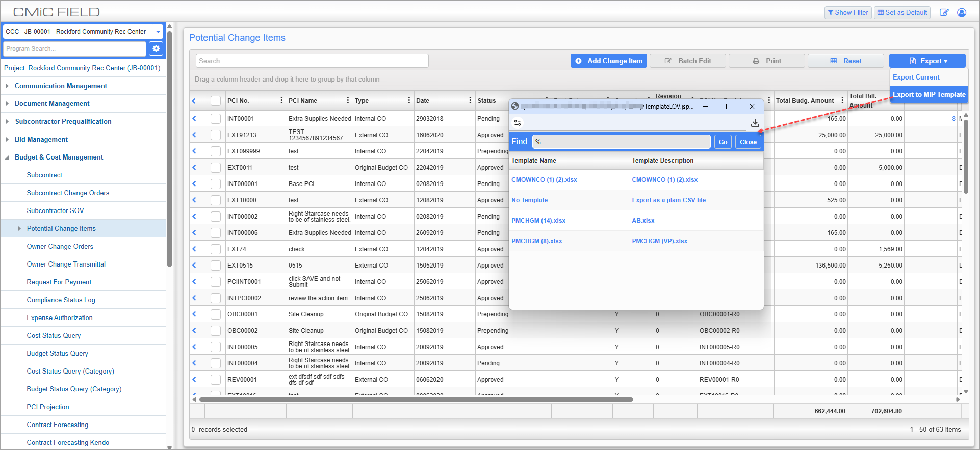Click the Show Filter button
This screenshot has width=980, height=450.
[848, 12]
